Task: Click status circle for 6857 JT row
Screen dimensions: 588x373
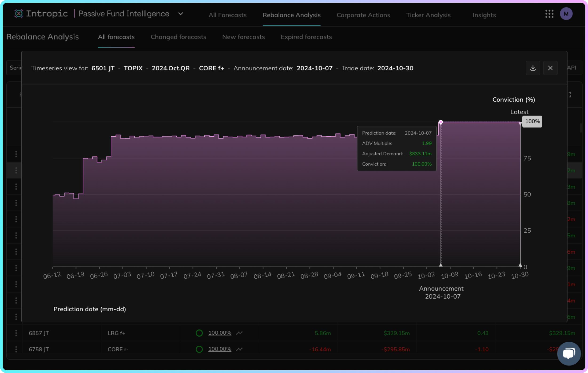Action: [x=199, y=333]
